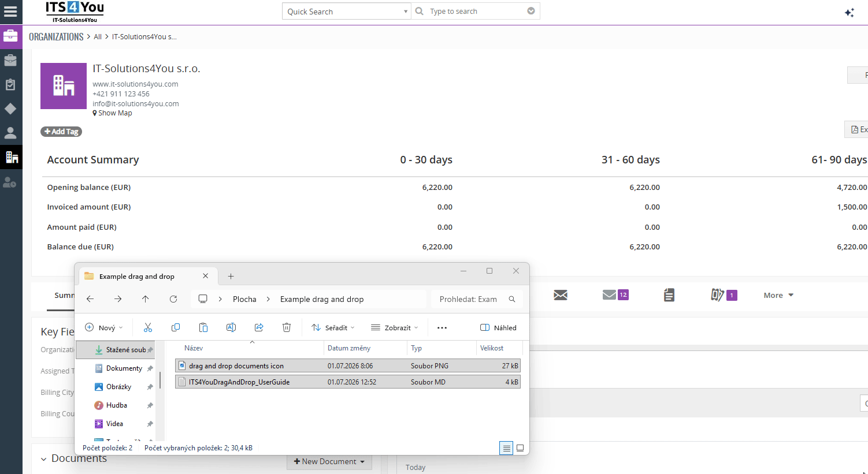Open the Contacts person sidebar icon
This screenshot has height=474, width=868.
[10, 133]
